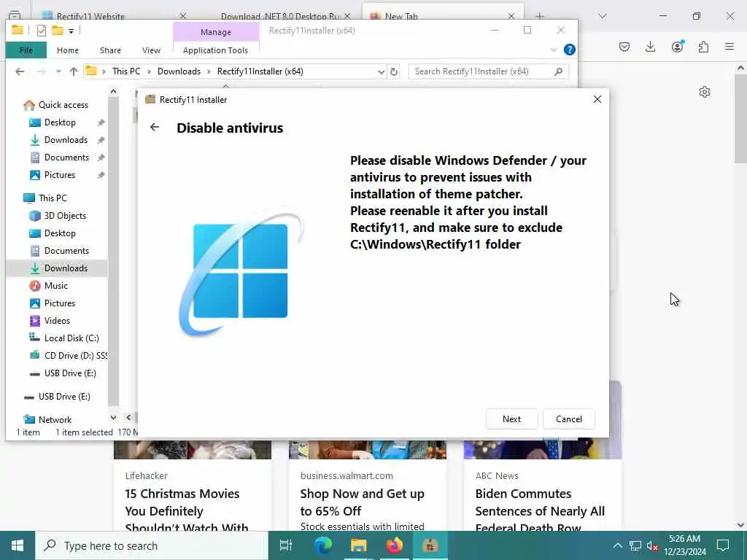The image size is (747, 560).
Task: Open pinned Pictures under Quick access
Action: click(60, 175)
